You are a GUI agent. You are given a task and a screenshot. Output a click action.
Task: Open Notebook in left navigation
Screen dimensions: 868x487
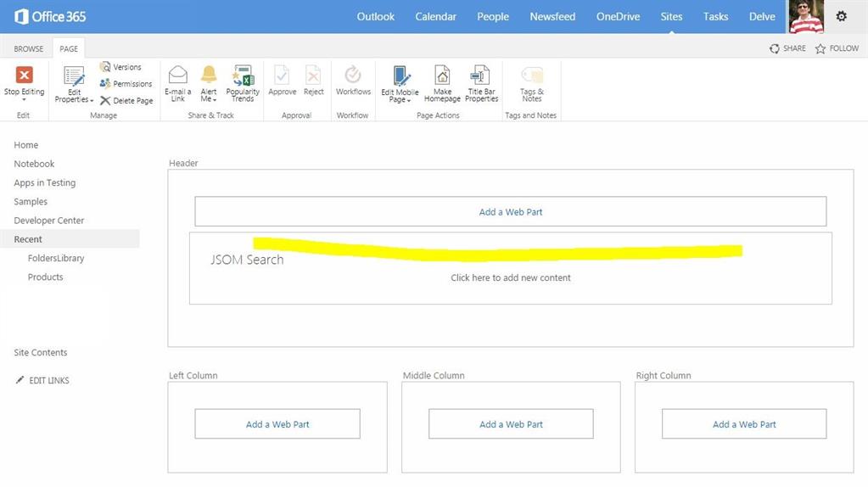pos(34,164)
